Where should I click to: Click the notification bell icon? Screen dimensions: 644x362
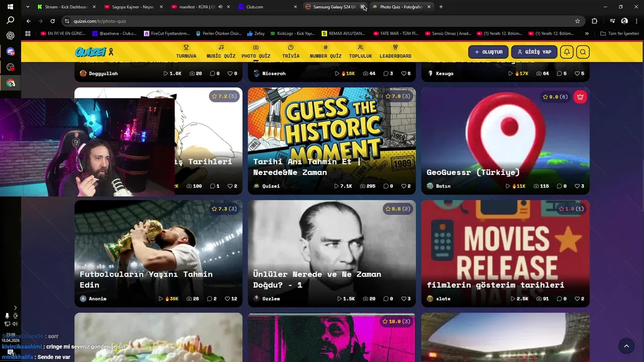(x=567, y=52)
